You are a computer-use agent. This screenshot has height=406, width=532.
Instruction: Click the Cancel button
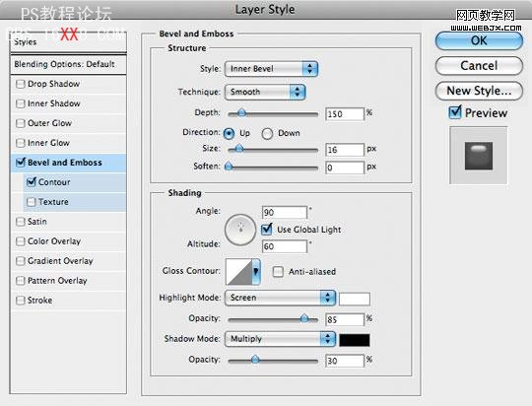479,66
